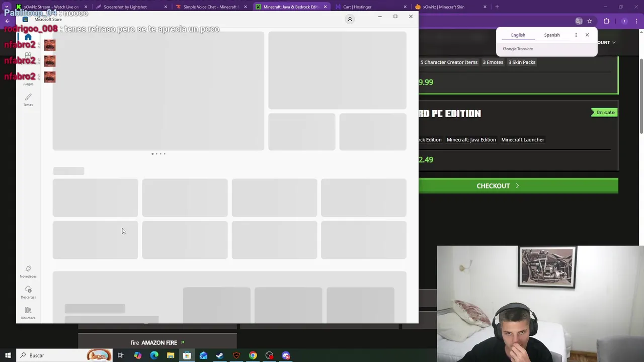Screen dimensions: 644x362
Task: Select Spanish in Google Translate popup
Action: click(552, 35)
